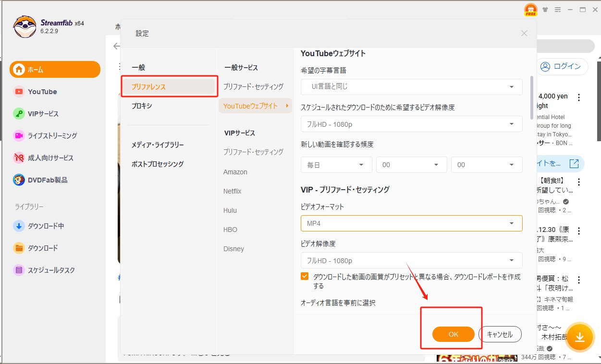Confirm settings with OK button

tap(454, 334)
